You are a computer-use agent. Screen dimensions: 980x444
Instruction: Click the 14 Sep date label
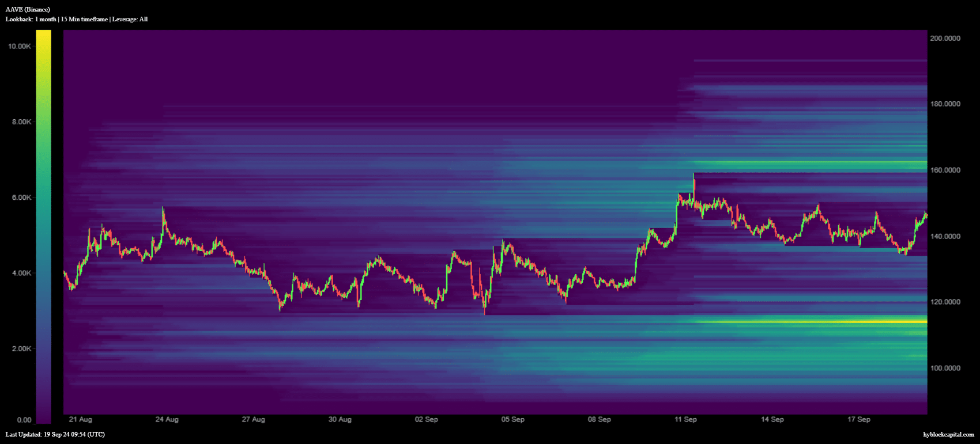tap(772, 419)
